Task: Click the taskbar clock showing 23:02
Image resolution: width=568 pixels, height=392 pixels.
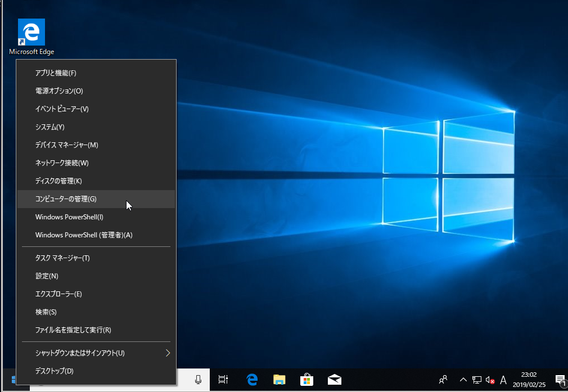Action: [529, 380]
